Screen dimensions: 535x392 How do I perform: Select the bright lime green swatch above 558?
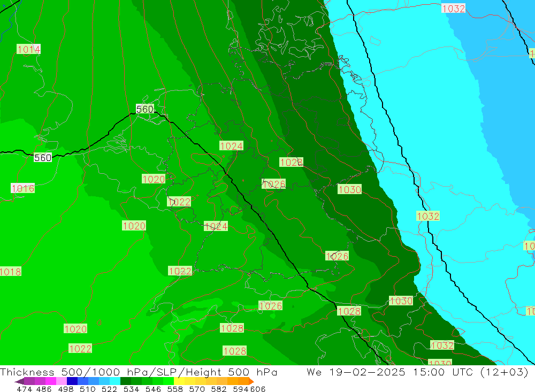169,381
